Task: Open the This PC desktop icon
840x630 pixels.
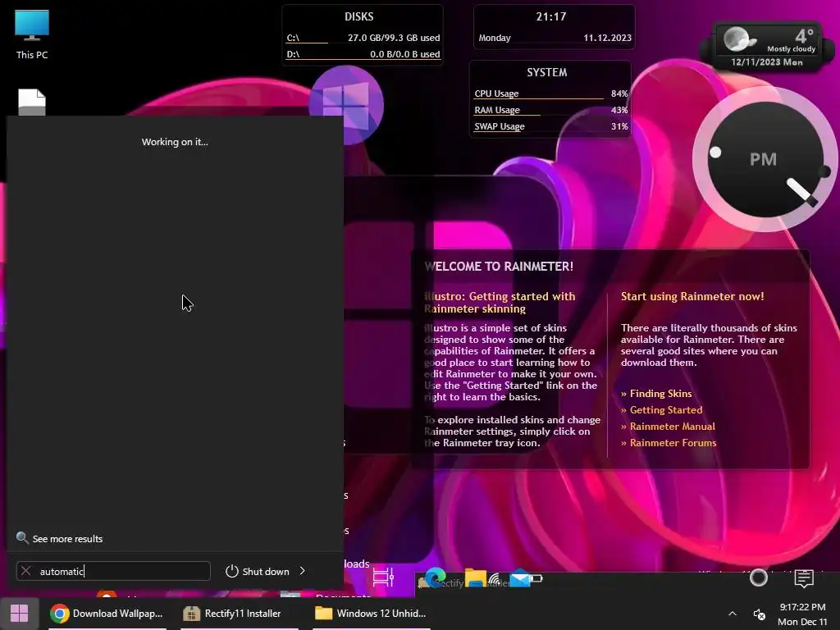Action: pyautogui.click(x=32, y=34)
